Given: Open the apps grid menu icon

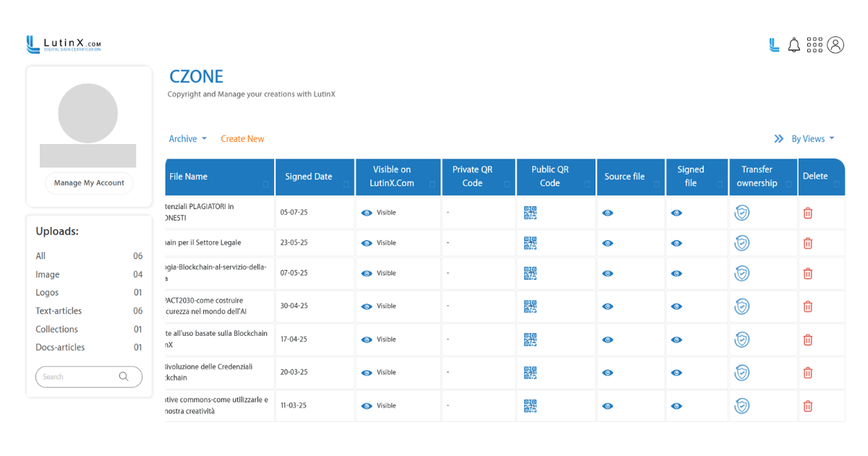Looking at the screenshot, I should click(x=814, y=46).
